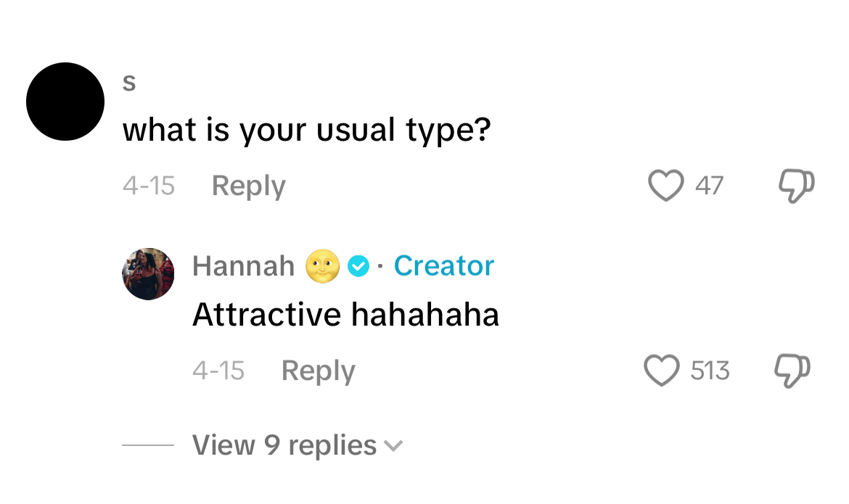Open the username "s" profile link
849x504 pixels.
pyautogui.click(x=129, y=84)
